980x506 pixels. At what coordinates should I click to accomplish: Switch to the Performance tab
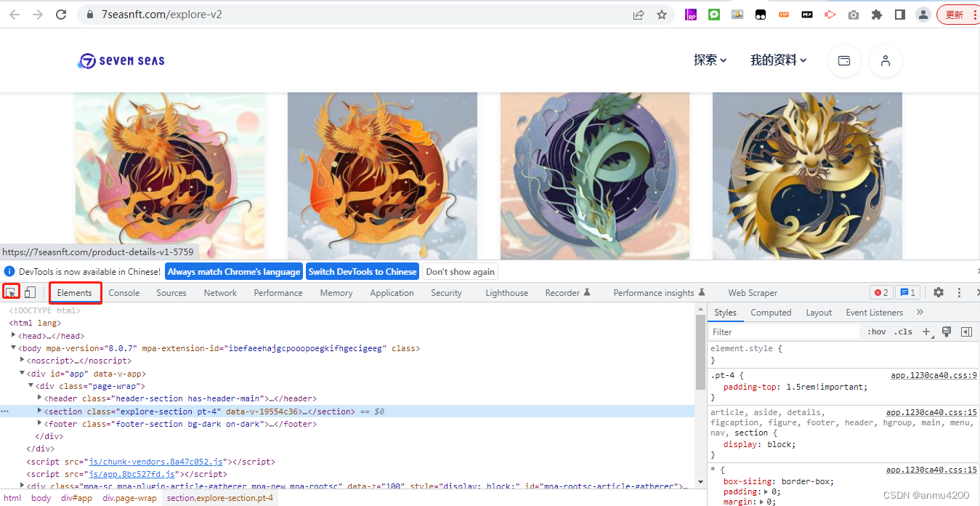pos(278,292)
